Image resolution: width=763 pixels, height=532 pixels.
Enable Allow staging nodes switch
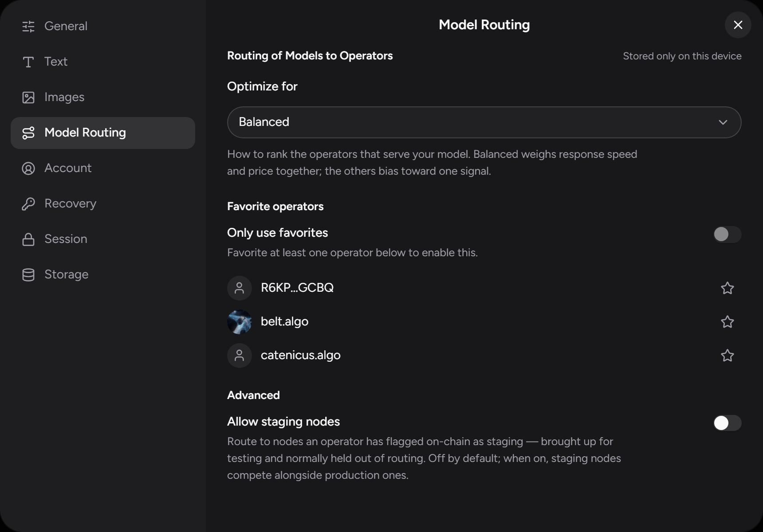pos(727,423)
